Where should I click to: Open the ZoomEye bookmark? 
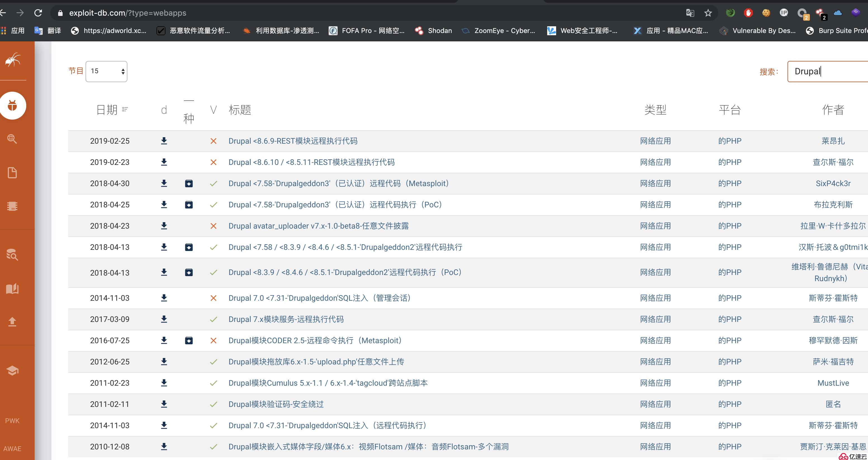[499, 31]
